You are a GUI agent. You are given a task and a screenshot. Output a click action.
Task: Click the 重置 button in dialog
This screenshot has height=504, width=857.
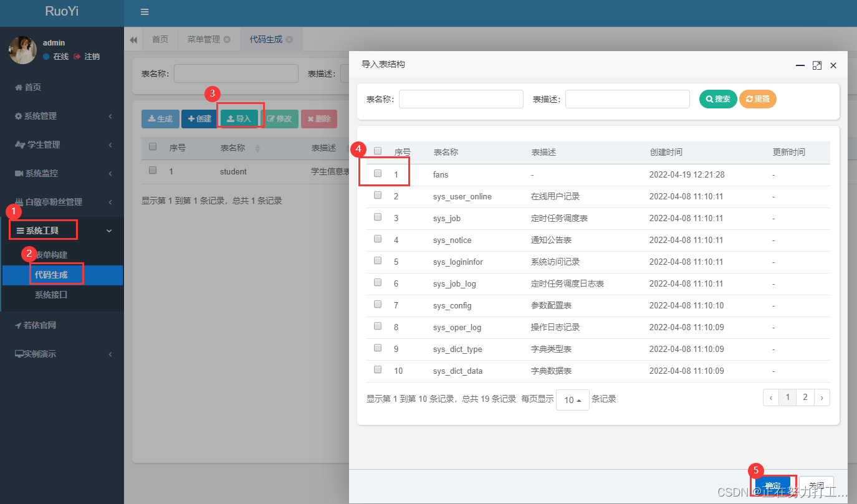click(758, 99)
